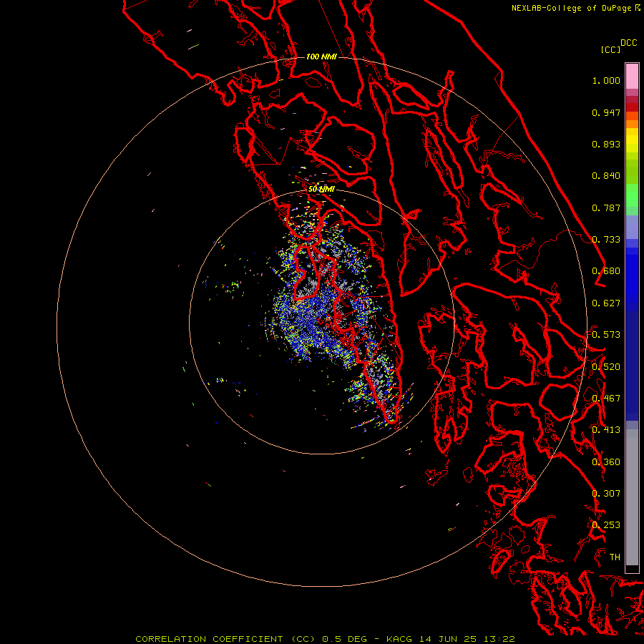This screenshot has width=644, height=644.
Task: Click the 0.787 scale value
Action: pyautogui.click(x=606, y=208)
